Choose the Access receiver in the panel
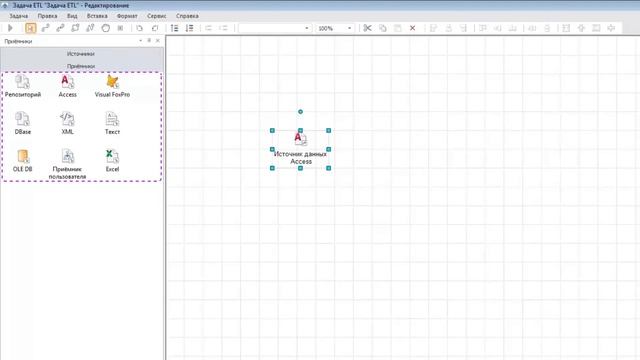 coord(67,86)
